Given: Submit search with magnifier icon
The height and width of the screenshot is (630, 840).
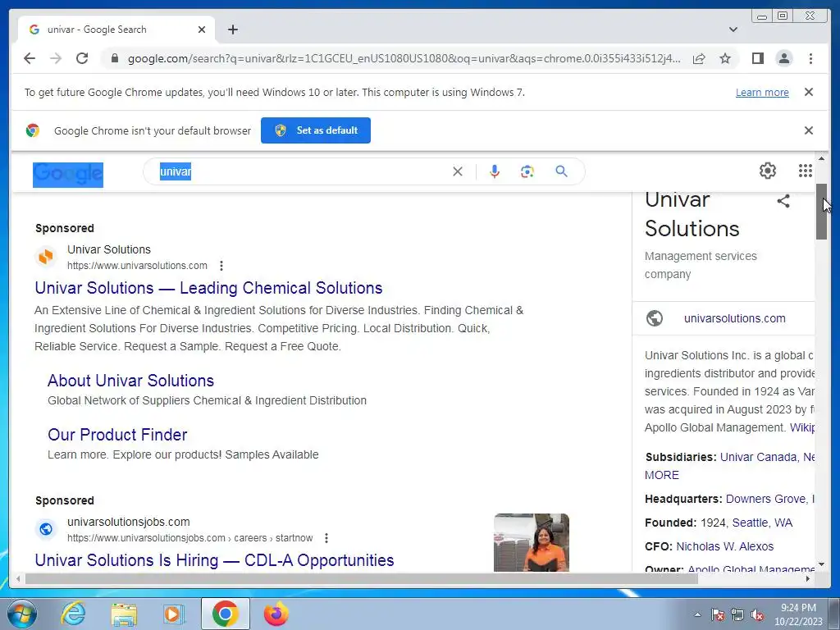Looking at the screenshot, I should click(x=561, y=171).
